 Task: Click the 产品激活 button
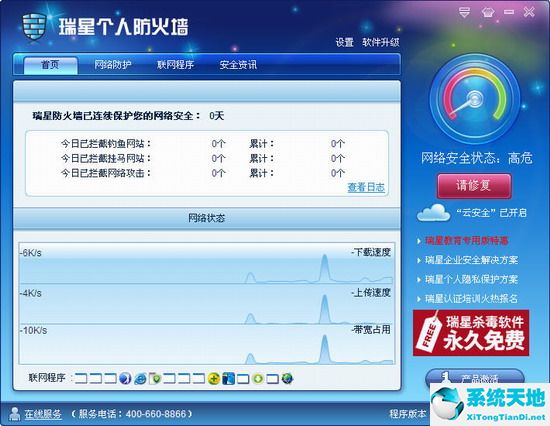click(x=475, y=378)
